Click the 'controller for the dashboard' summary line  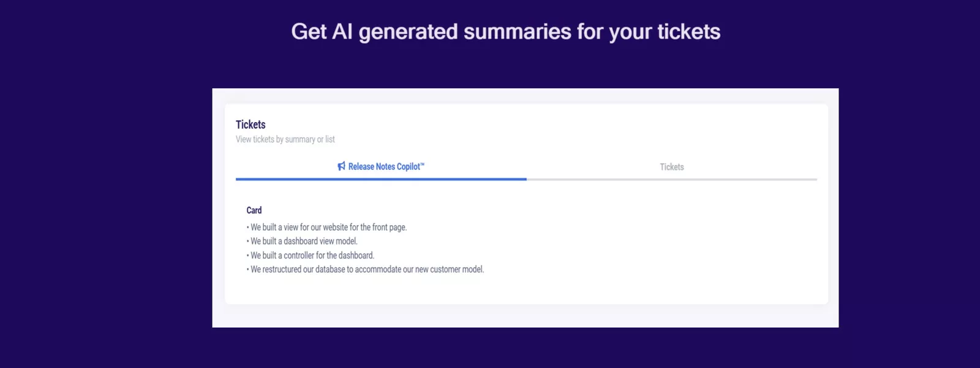pyautogui.click(x=312, y=255)
